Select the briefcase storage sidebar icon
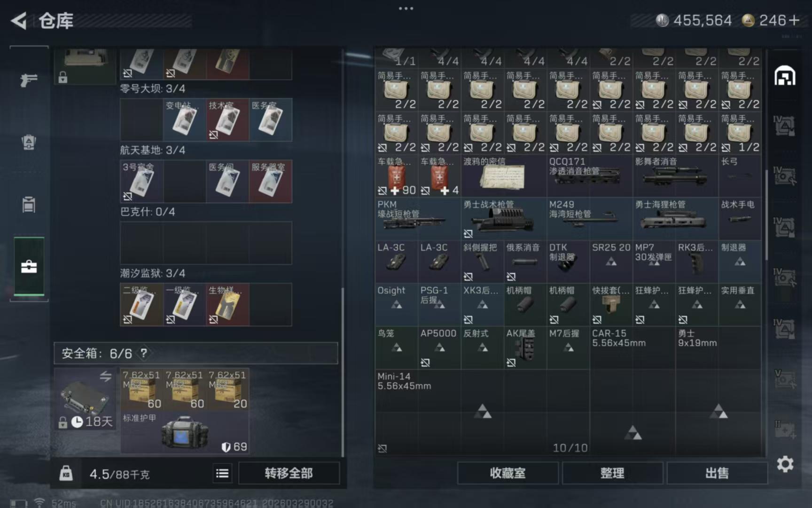This screenshot has height=508, width=812. 29,267
